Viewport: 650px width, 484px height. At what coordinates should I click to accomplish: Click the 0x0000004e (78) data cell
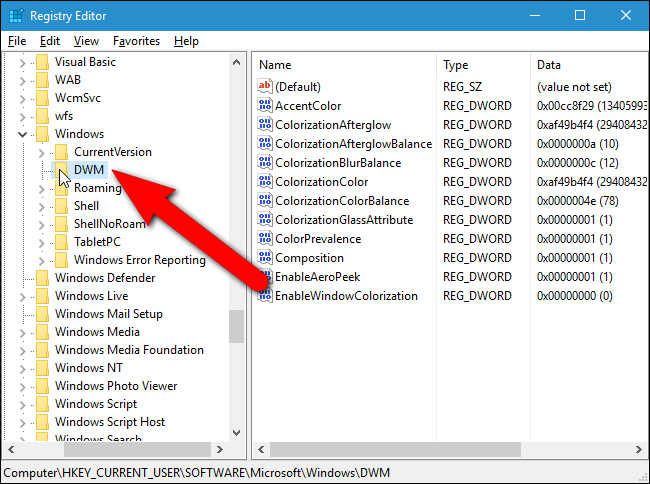pyautogui.click(x=577, y=201)
